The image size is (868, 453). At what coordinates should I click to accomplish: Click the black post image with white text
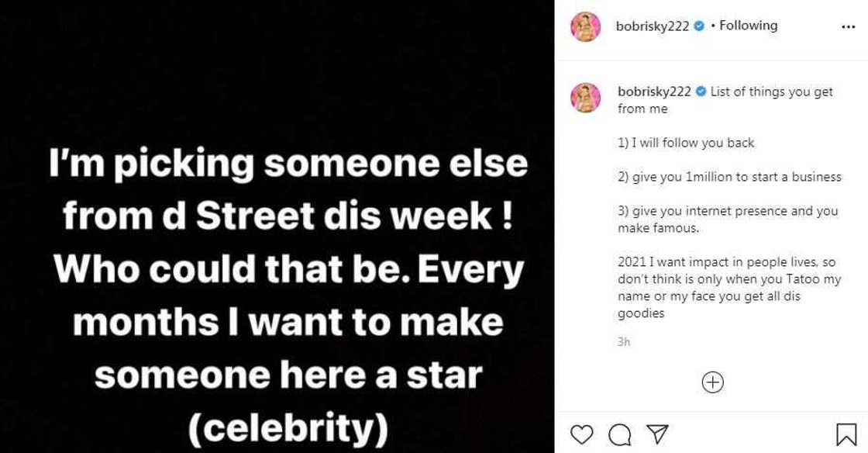pos(277,226)
